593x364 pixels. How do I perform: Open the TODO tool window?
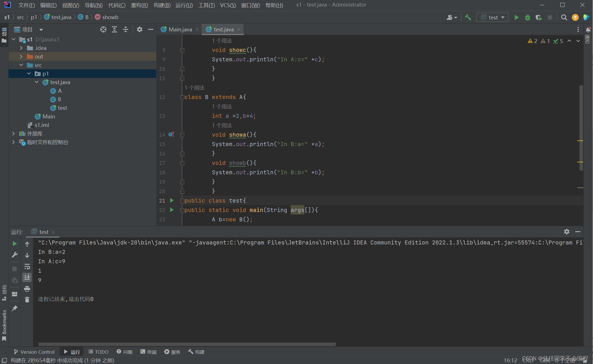99,352
